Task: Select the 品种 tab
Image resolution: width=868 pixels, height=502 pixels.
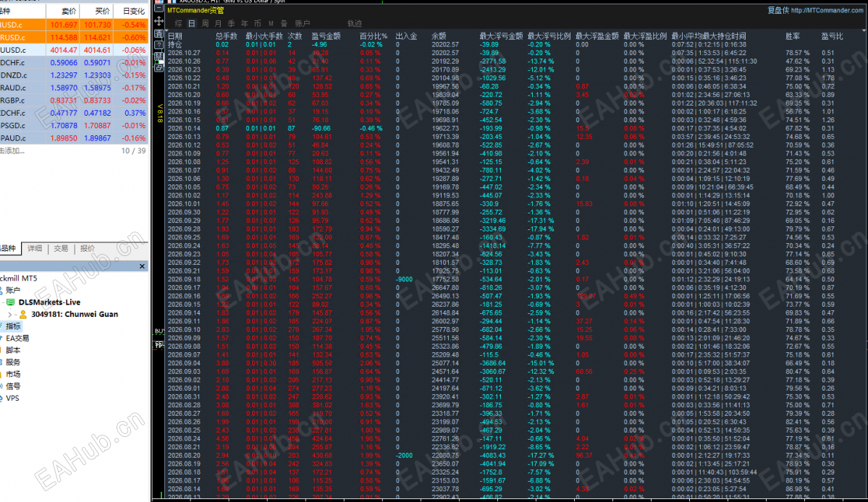Action: click(x=9, y=249)
